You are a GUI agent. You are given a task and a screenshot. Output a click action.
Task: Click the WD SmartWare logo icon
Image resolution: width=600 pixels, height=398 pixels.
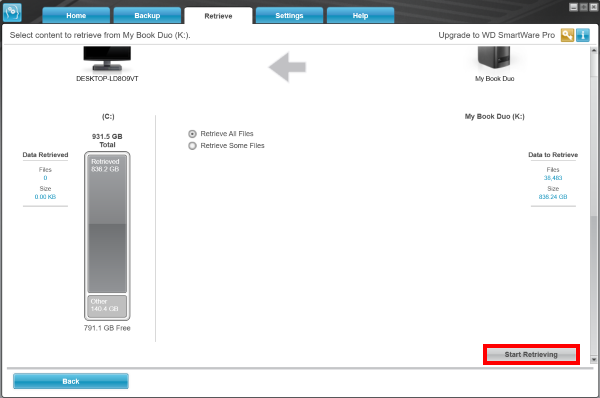tap(12, 12)
